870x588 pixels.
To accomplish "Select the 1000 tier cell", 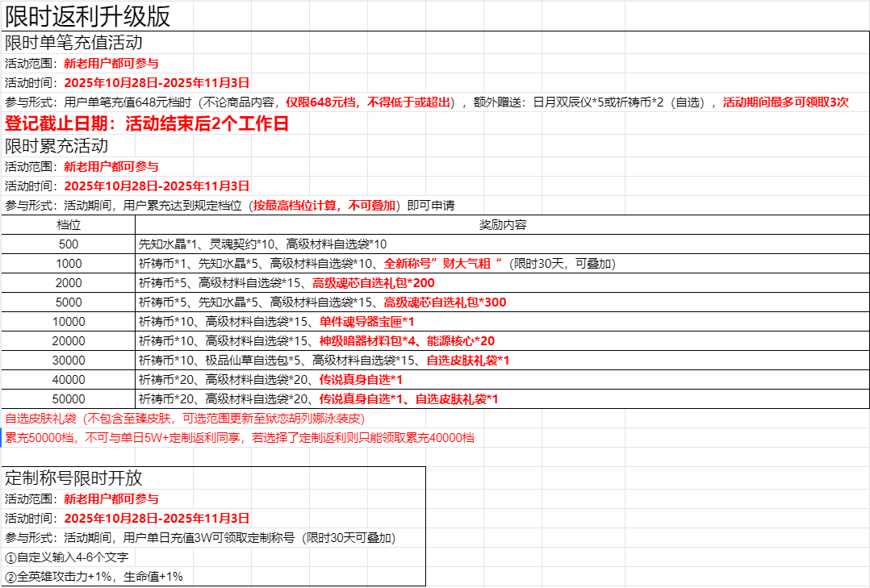I will pos(69,263).
